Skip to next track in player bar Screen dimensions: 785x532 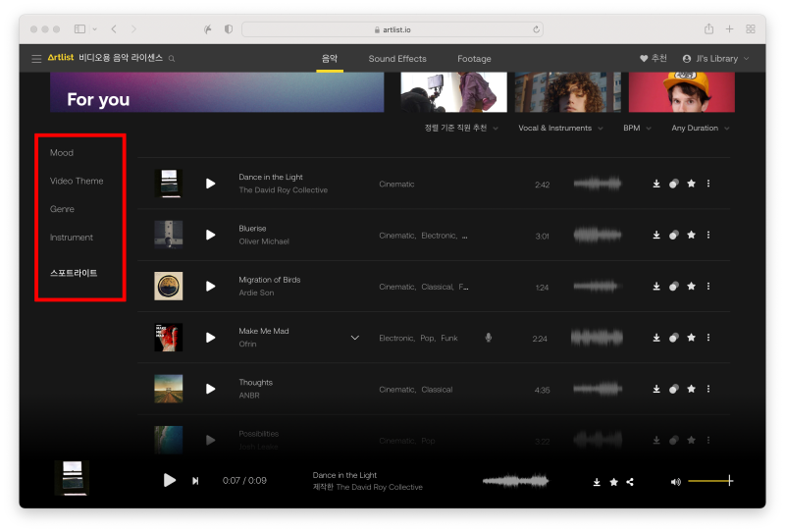tap(195, 481)
